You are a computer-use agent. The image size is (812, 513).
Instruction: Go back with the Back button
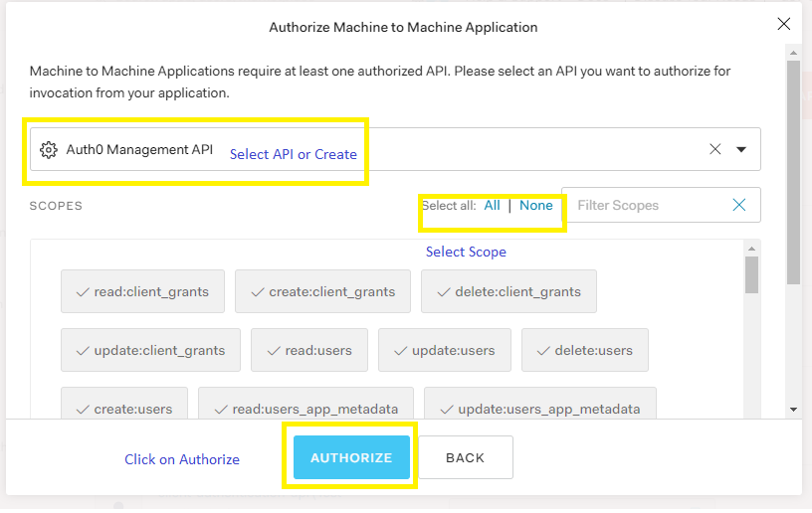point(465,457)
